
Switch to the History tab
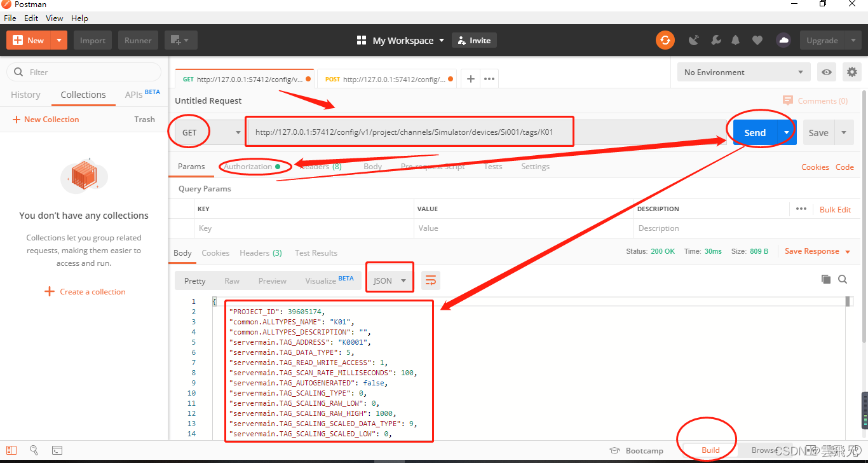25,94
